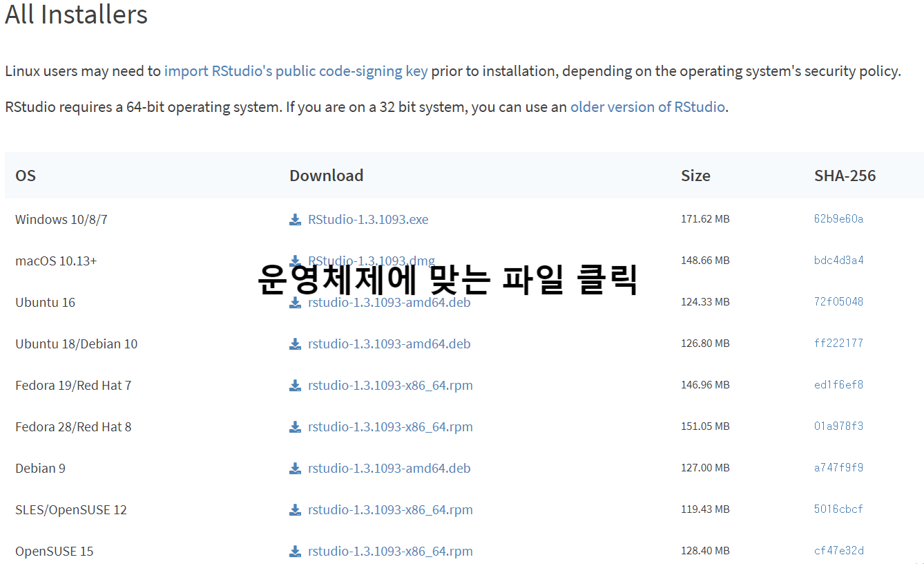Open the 'import RStudio's public code-signing key' link
This screenshot has width=924, height=564.
point(296,71)
